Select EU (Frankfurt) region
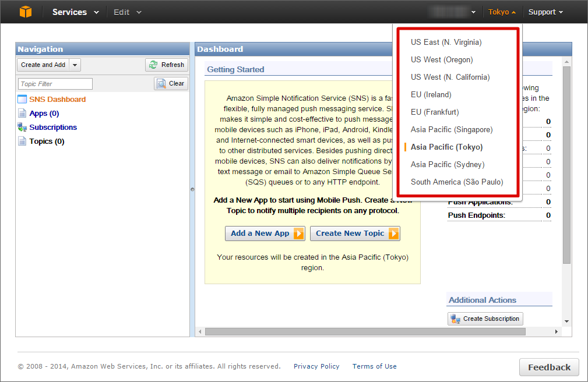588x382 pixels. pyautogui.click(x=435, y=112)
